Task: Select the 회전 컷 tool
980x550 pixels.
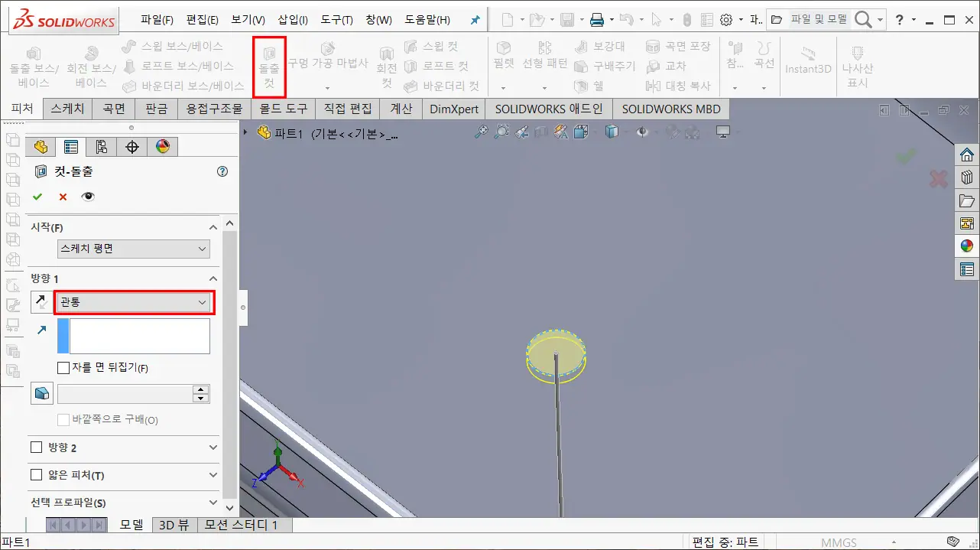Action: tap(387, 67)
